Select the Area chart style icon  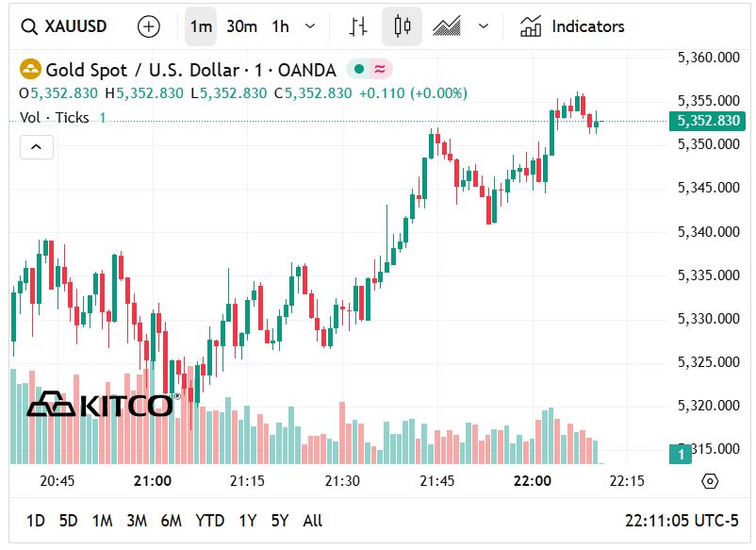click(447, 26)
